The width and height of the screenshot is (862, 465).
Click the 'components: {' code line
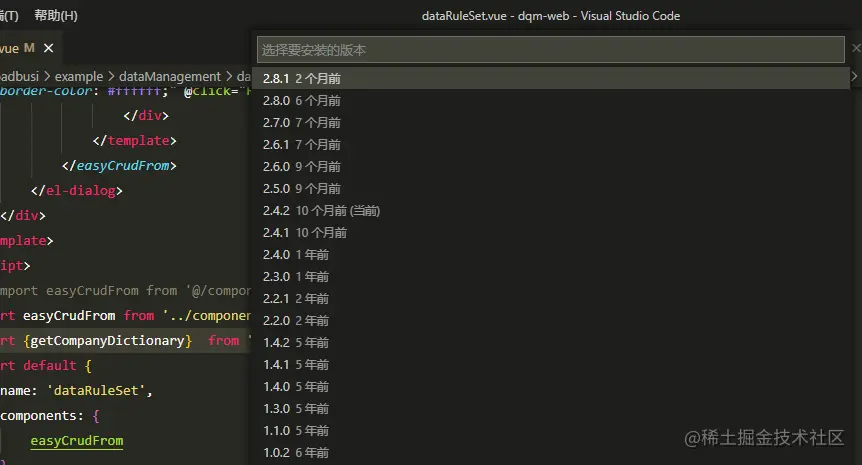(x=50, y=416)
